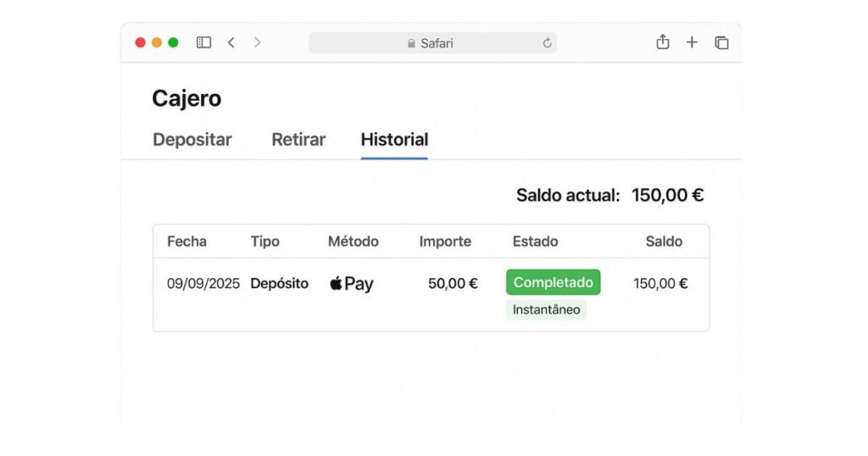Viewport: 868px width, 456px height.
Task: Click the green Completado status badge
Action: point(553,282)
